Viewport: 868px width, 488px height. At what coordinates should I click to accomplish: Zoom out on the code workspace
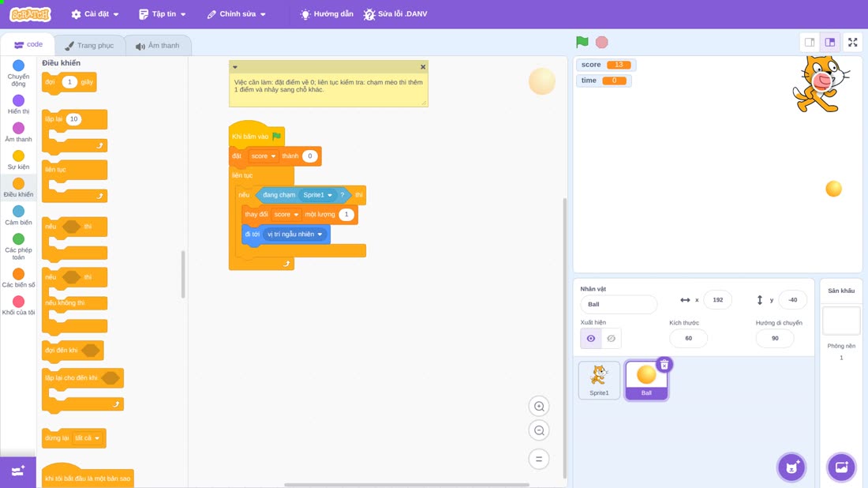coord(539,430)
